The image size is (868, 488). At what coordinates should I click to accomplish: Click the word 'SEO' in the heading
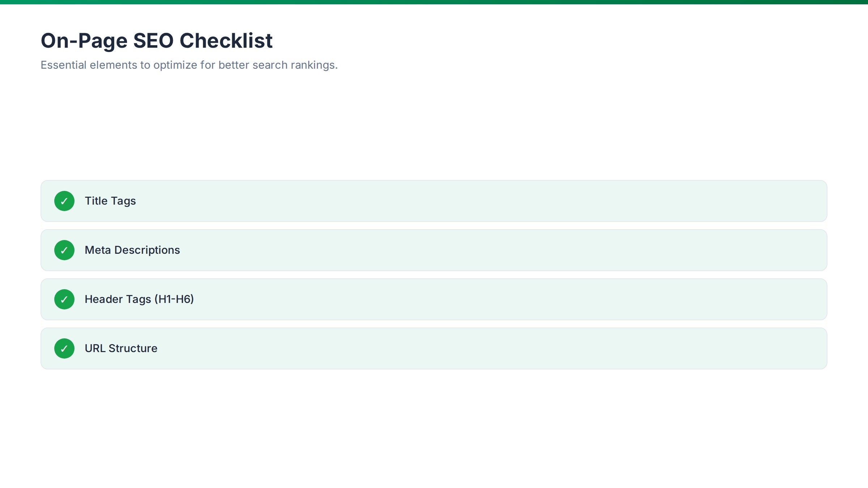(x=153, y=40)
